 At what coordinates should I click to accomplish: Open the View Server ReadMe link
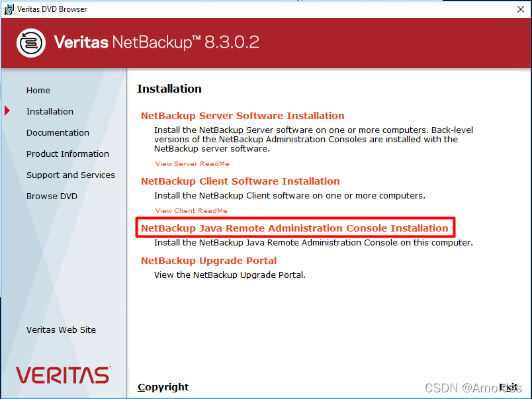point(193,164)
